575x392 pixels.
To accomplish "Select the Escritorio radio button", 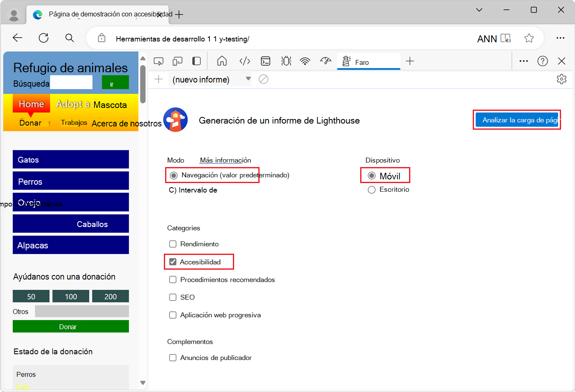I will pyautogui.click(x=372, y=189).
